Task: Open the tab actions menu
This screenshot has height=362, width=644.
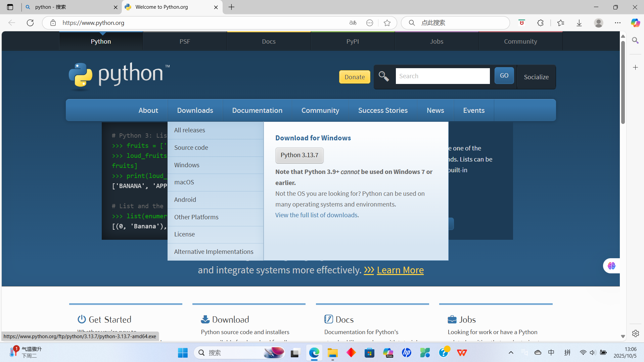Action: [x=10, y=7]
